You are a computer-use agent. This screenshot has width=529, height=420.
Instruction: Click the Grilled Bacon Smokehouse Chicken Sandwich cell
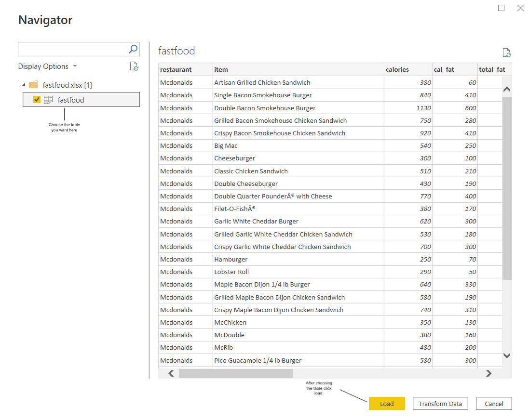(298, 120)
